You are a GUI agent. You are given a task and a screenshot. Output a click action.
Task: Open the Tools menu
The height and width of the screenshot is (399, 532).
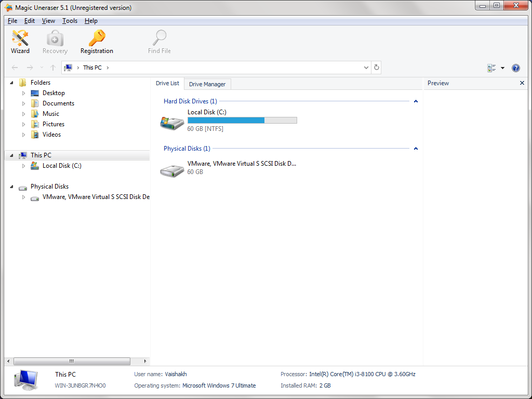tap(70, 21)
